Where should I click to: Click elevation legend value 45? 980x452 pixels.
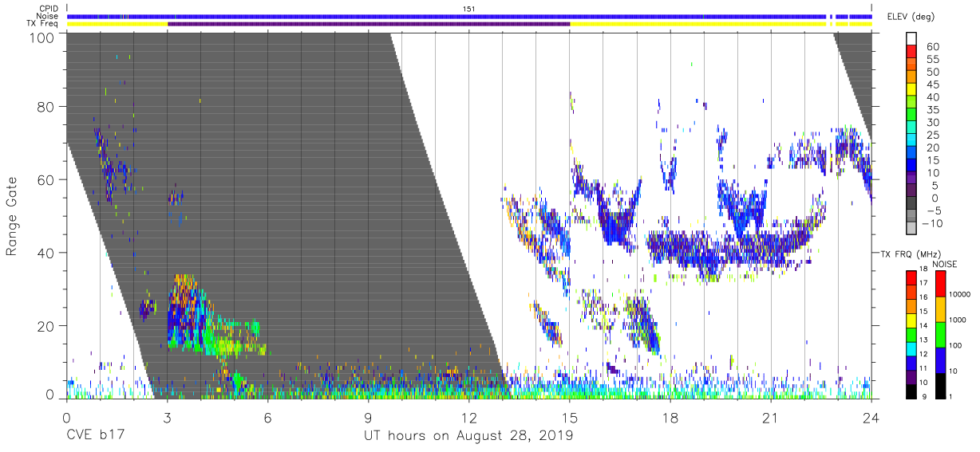(x=932, y=85)
